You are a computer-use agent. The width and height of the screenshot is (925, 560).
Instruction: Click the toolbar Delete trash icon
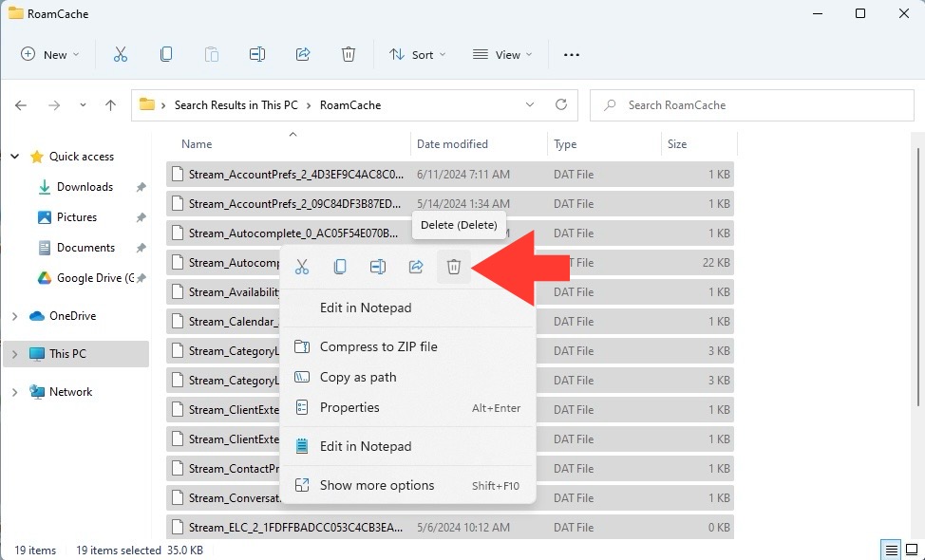(348, 54)
